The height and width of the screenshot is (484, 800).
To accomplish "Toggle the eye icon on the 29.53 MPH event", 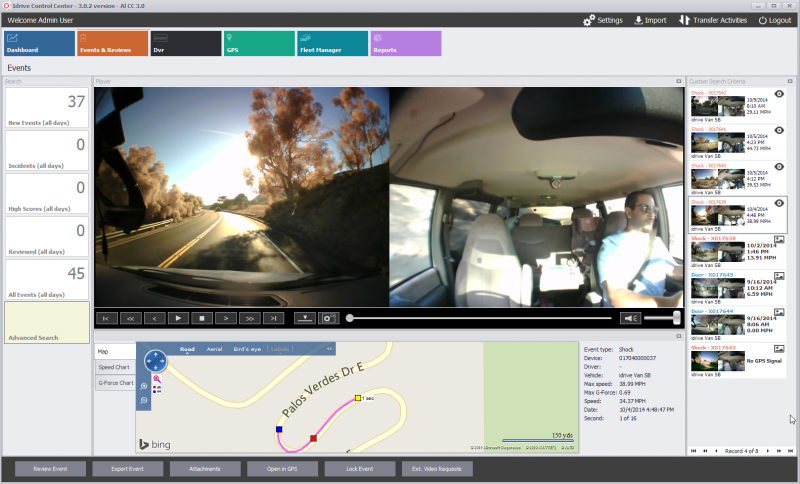I will tap(779, 166).
